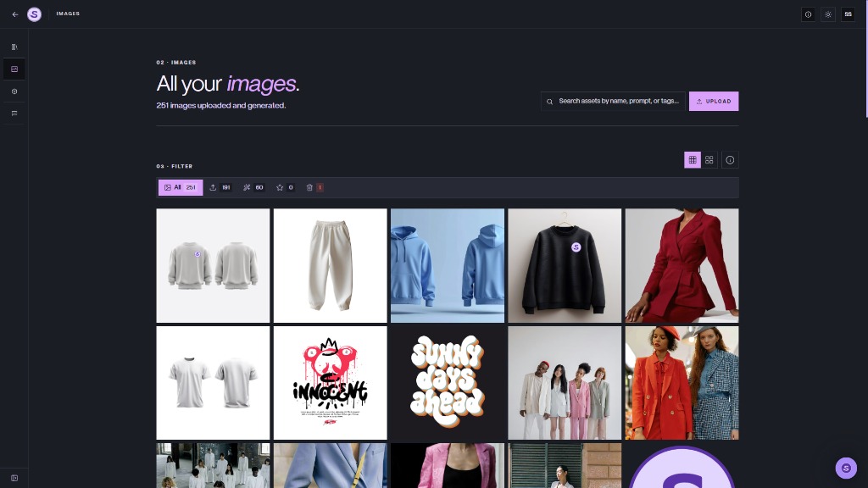Image resolution: width=868 pixels, height=488 pixels.
Task: Open the large purple S logo thumbnail
Action: 682,465
